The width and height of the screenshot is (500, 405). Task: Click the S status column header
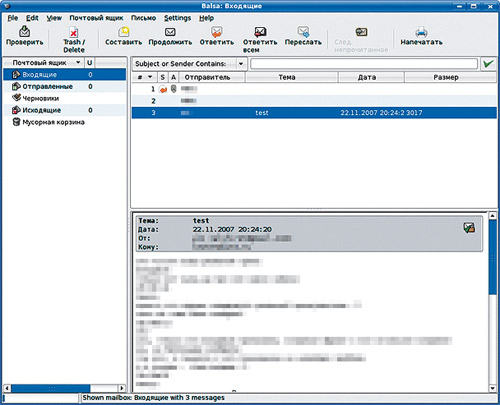tap(162, 77)
